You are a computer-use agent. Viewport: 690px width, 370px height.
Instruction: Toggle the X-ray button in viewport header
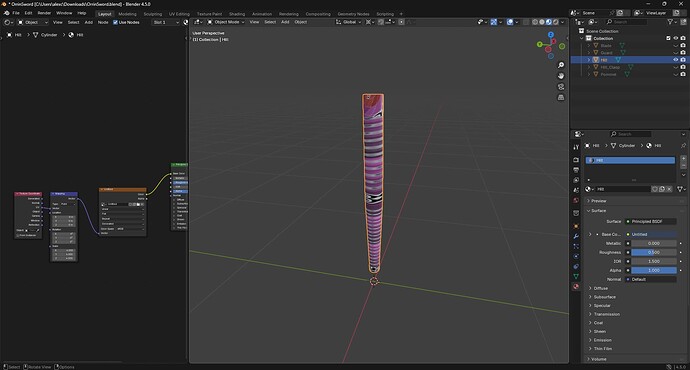point(526,22)
